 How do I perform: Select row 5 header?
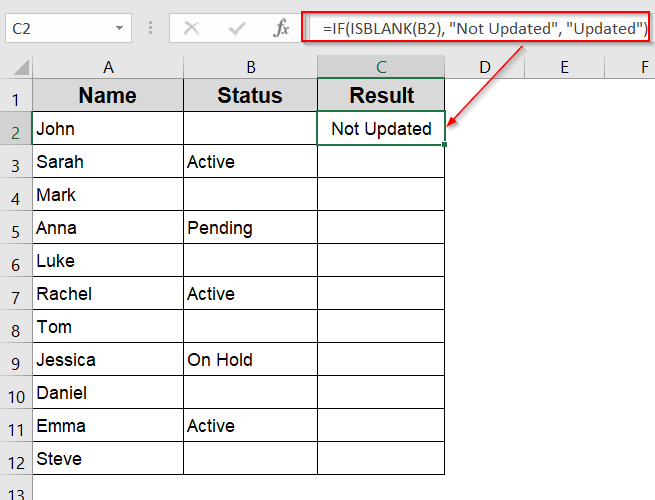click(16, 227)
